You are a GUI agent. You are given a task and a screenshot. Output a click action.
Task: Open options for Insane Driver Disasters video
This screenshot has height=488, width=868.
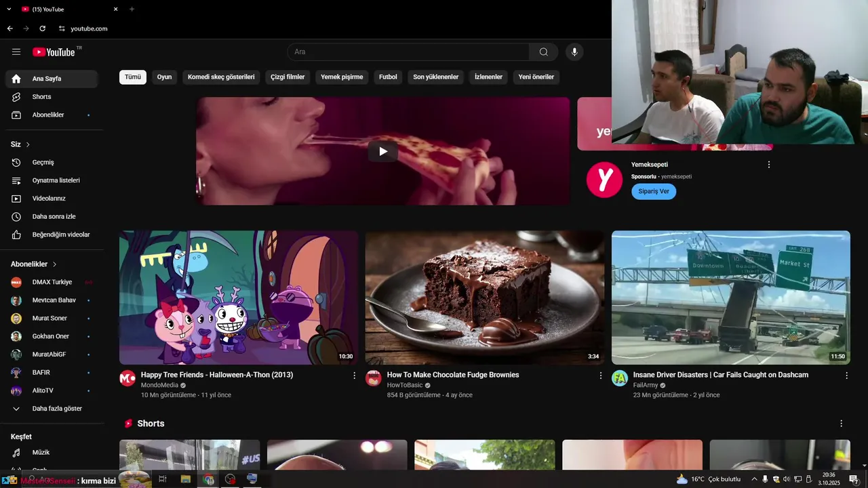(846, 375)
